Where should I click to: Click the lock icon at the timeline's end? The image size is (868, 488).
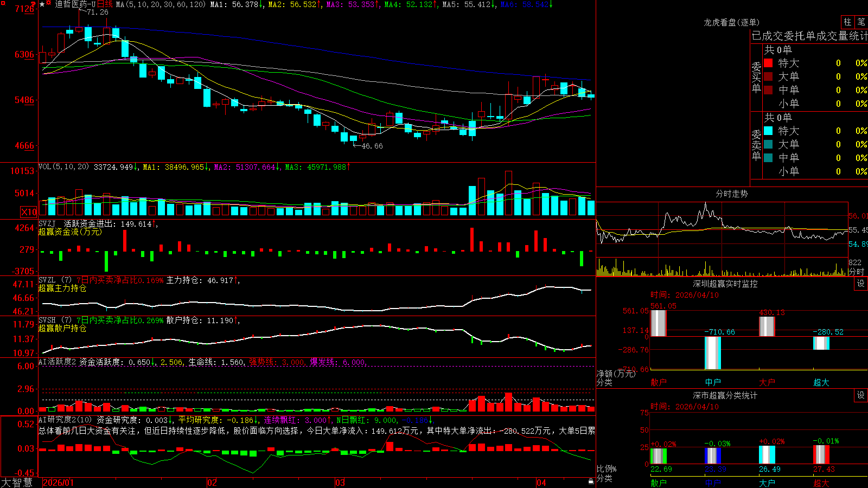click(591, 481)
